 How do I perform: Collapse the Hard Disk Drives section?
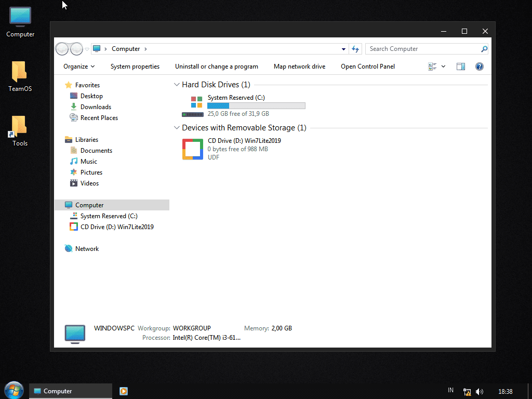(x=177, y=84)
